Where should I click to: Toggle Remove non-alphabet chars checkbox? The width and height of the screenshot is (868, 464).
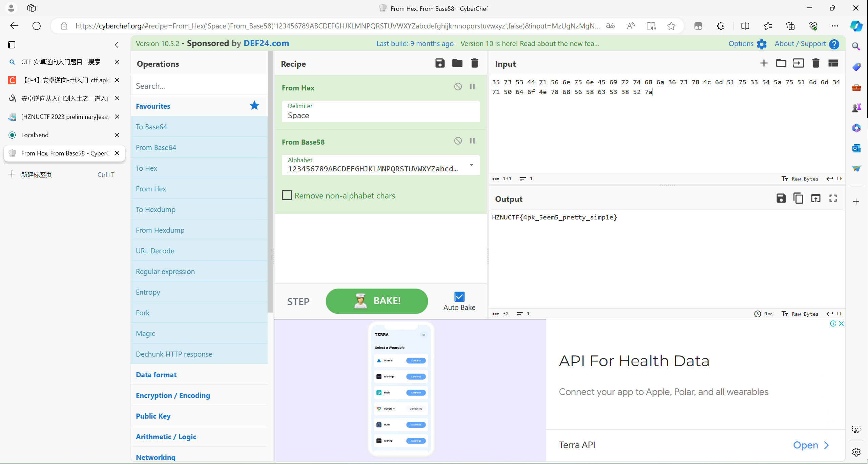(x=287, y=195)
